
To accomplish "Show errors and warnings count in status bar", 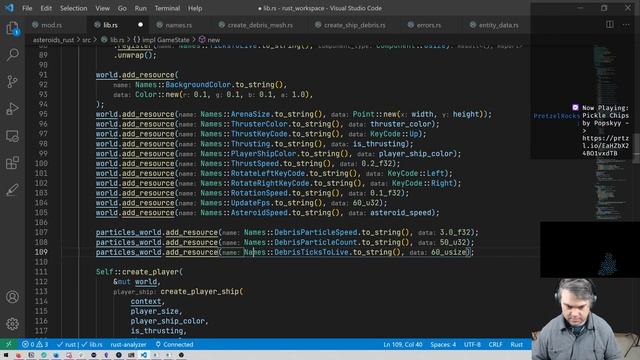I will [x=35, y=344].
